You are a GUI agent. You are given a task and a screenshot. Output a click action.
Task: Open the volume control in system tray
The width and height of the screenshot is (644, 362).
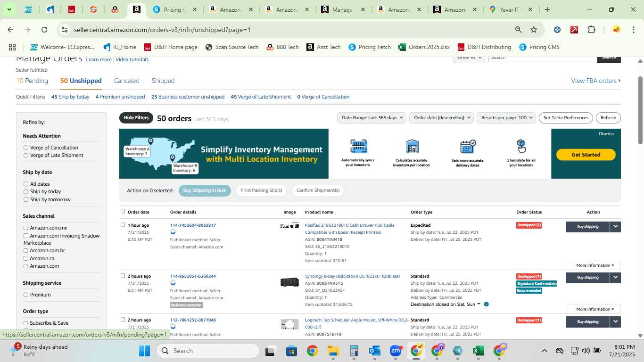[x=586, y=351]
